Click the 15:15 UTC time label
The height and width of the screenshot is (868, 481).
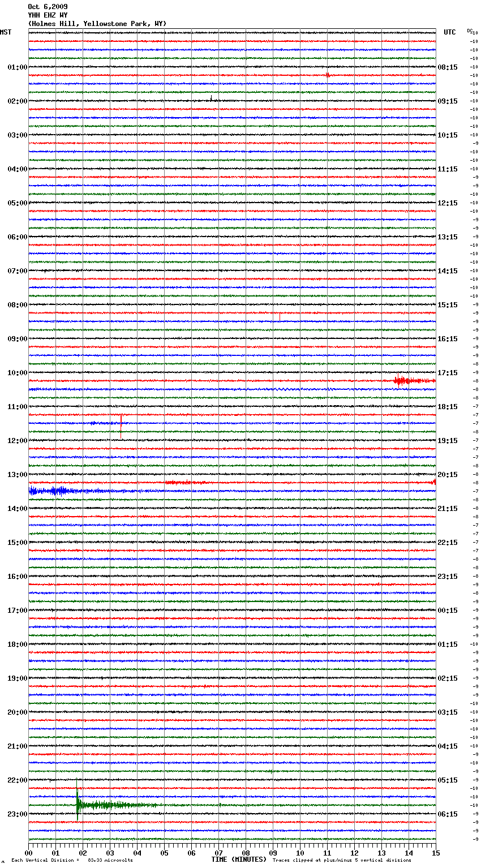click(448, 305)
